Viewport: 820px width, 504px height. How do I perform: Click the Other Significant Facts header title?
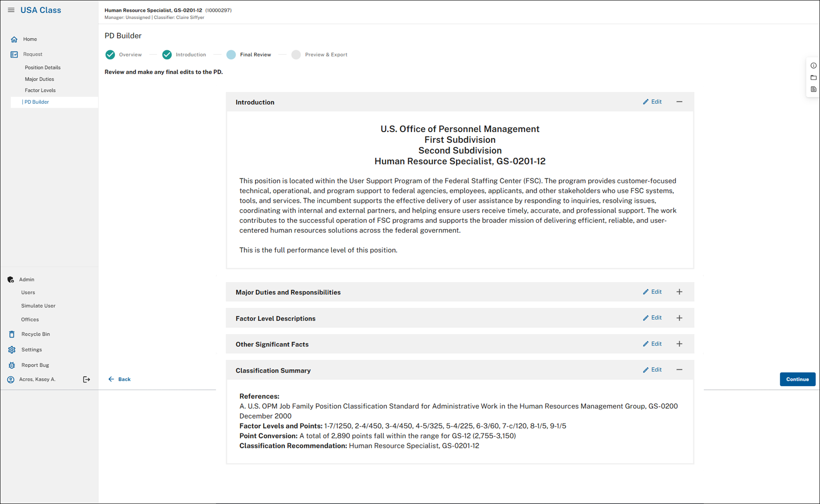click(272, 344)
